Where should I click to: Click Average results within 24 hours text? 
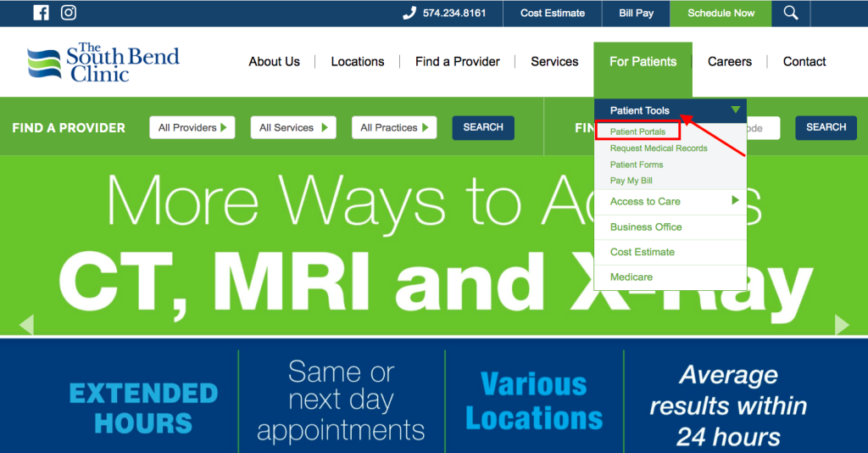(728, 405)
